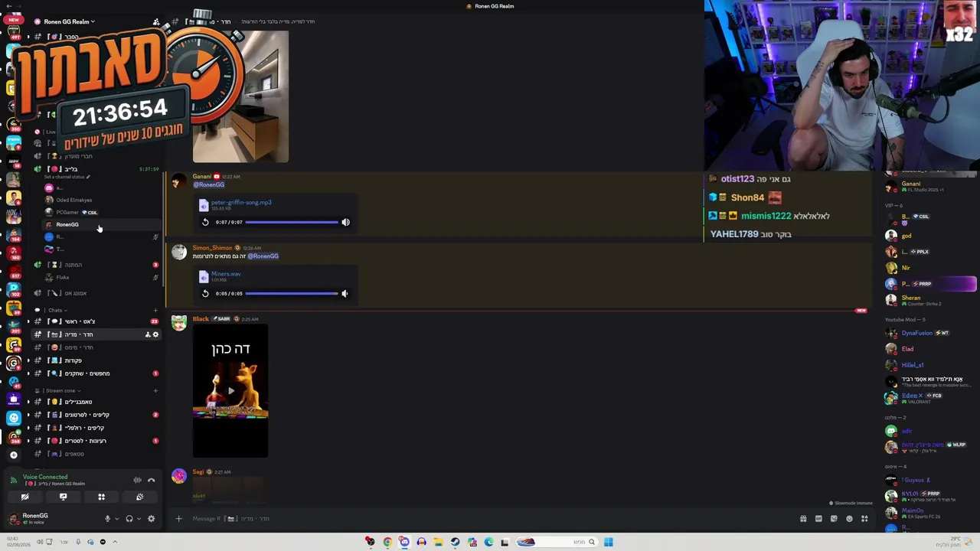
Task: Replay the Miners.wav audio clip
Action: click(205, 293)
